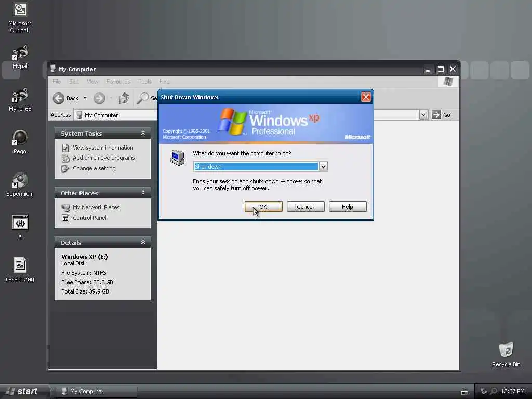Click the Go arrow button in address bar

point(436,115)
